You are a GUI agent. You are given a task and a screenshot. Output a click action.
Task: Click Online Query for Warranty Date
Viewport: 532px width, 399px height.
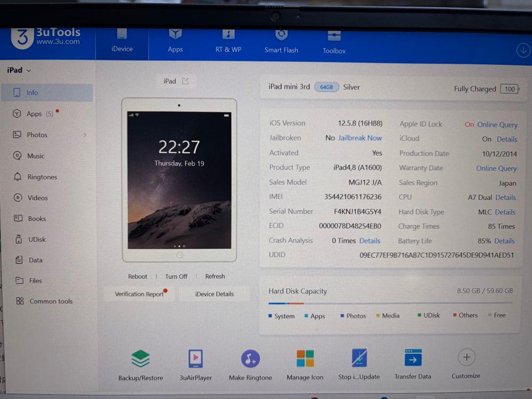(497, 168)
